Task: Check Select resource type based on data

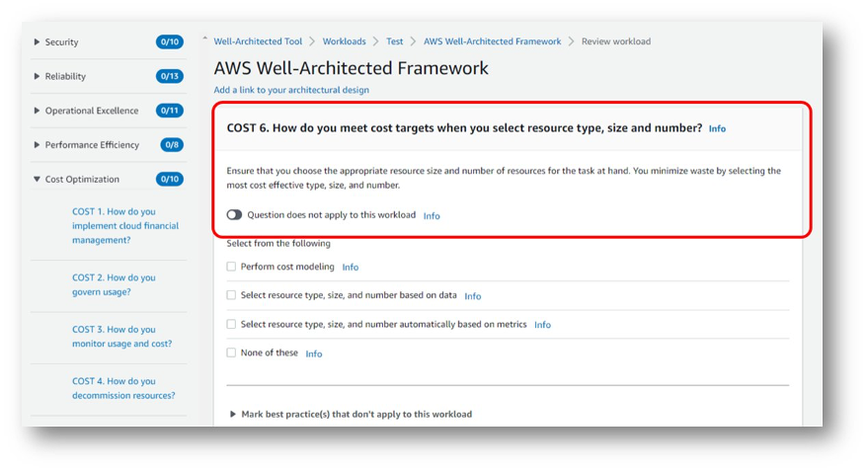Action: pyautogui.click(x=231, y=295)
